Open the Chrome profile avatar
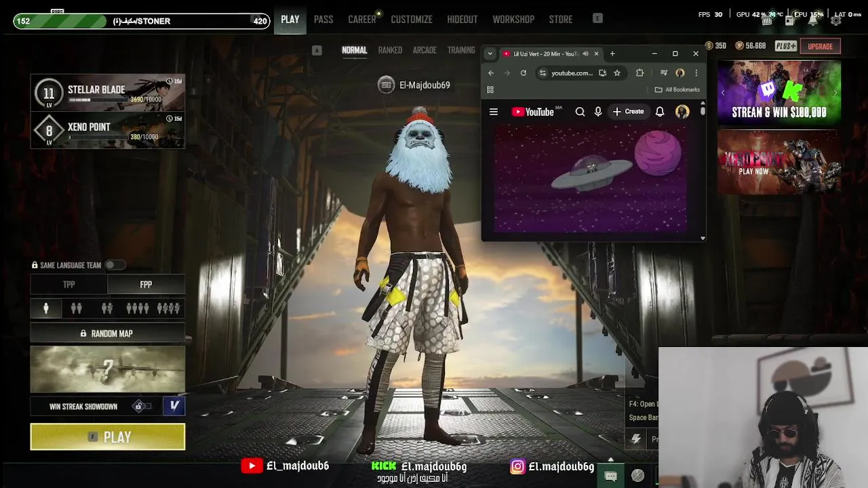 tap(680, 73)
